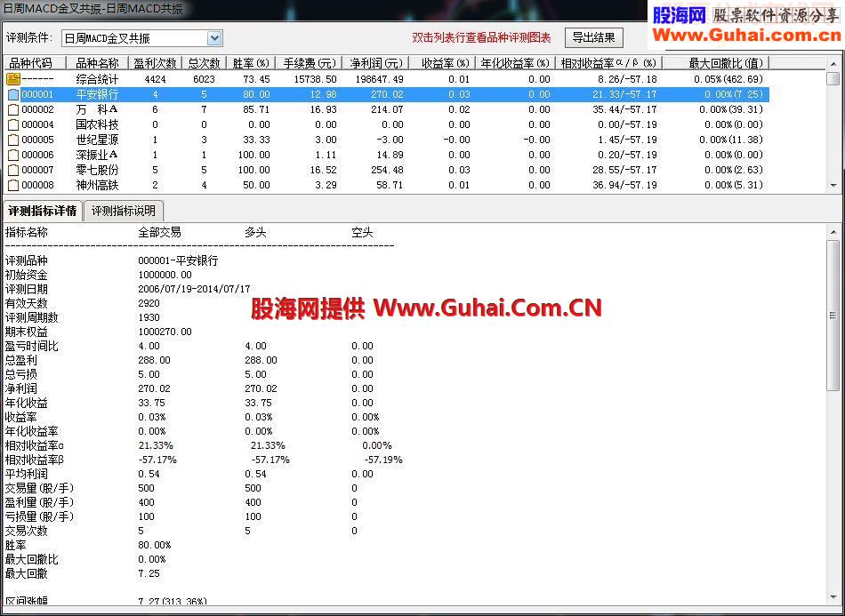Screen dimensions: 845x616
Task: Sort by the 品种代码 column header
Action: click(x=34, y=63)
